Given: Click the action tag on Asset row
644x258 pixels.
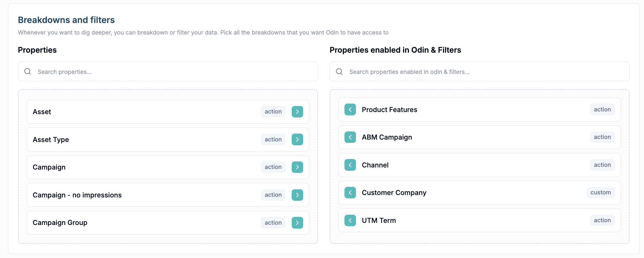Looking at the screenshot, I should [x=273, y=112].
